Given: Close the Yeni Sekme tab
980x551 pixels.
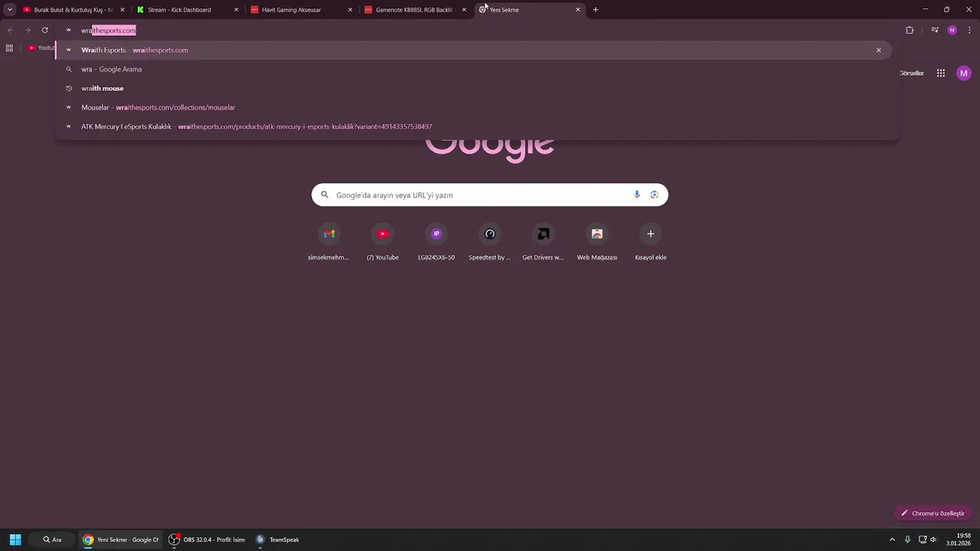Looking at the screenshot, I should pos(578,10).
